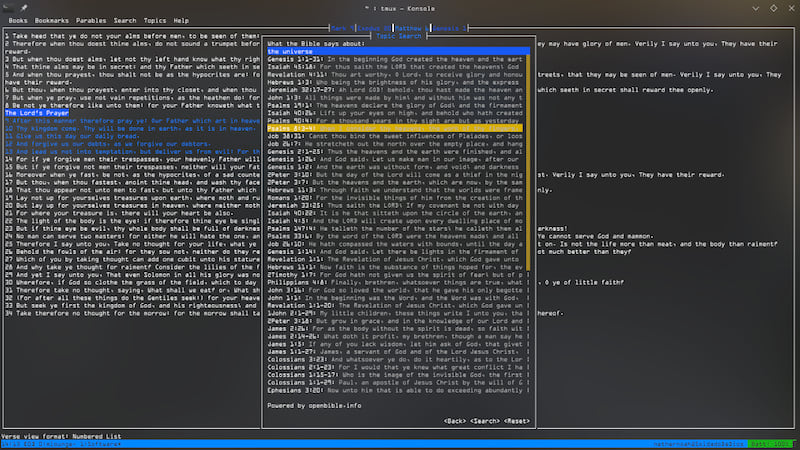Select the Isaiah 40:22 result
The height and width of the screenshot is (450, 800).
pyautogui.click(x=395, y=213)
